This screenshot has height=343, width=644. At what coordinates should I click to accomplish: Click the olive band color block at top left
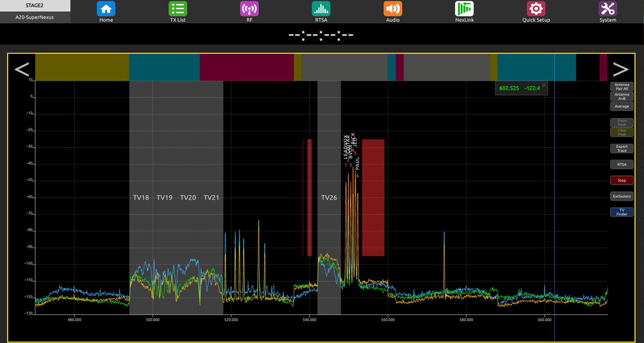pyautogui.click(x=82, y=67)
